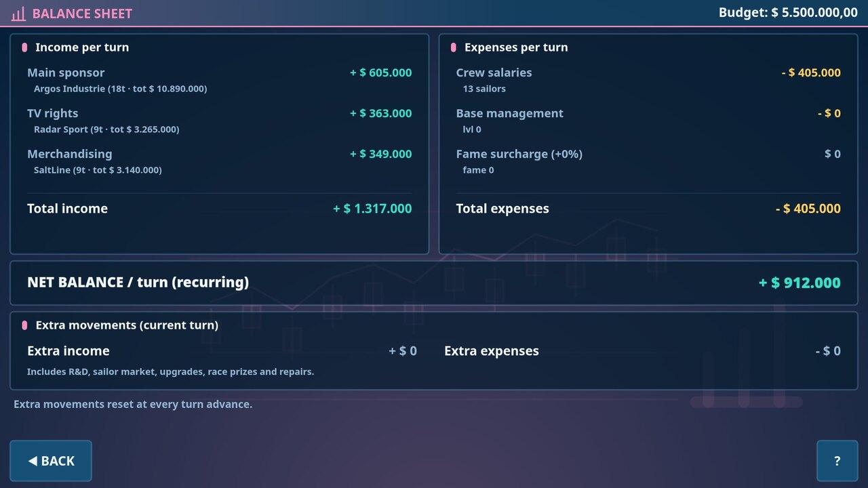Click the + $ 363.000 TV rights amount

click(380, 113)
